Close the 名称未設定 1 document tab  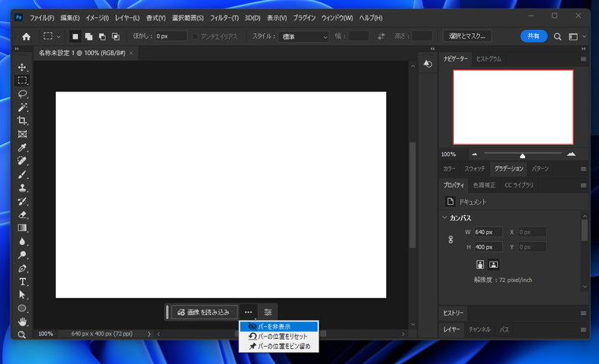[131, 53]
